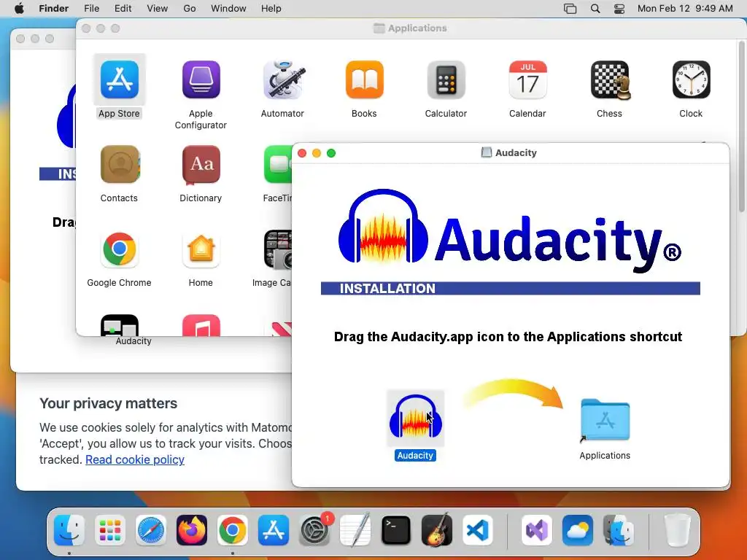This screenshot has height=560, width=747.
Task: Open System Settings from the Dock
Action: point(314,530)
